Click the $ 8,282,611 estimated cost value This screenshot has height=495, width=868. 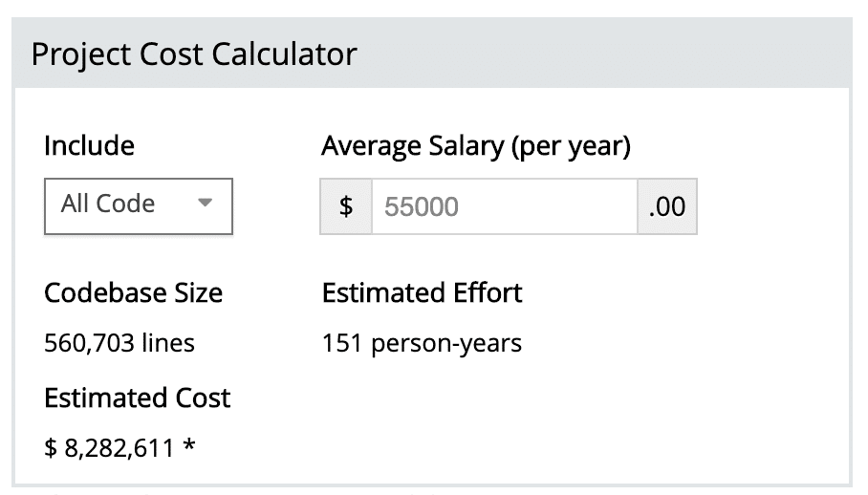pos(110,447)
